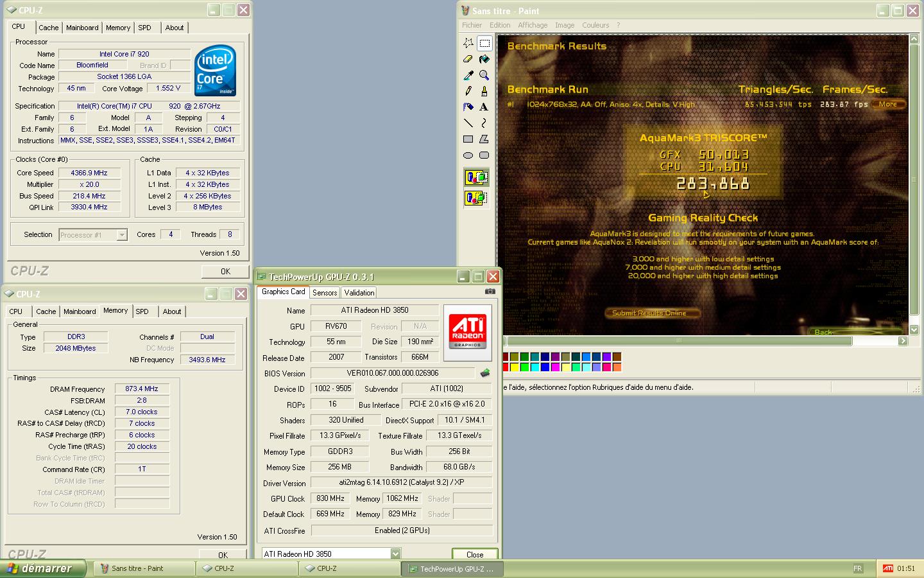Viewport: 924px width, 578px height.
Task: Open Cache tab in CPU-Z processor window
Action: pos(48,28)
